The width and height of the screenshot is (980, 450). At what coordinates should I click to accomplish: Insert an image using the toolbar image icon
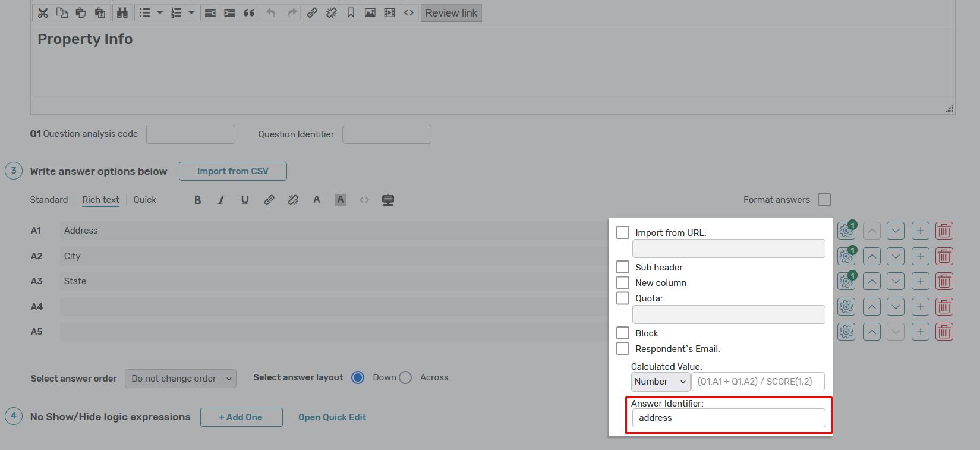370,13
